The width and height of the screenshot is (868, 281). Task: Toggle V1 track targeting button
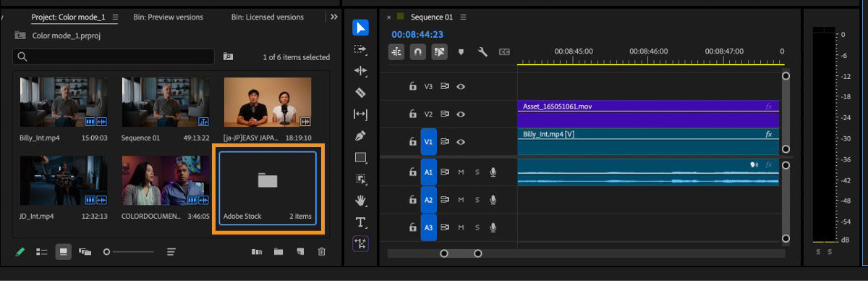(x=428, y=142)
